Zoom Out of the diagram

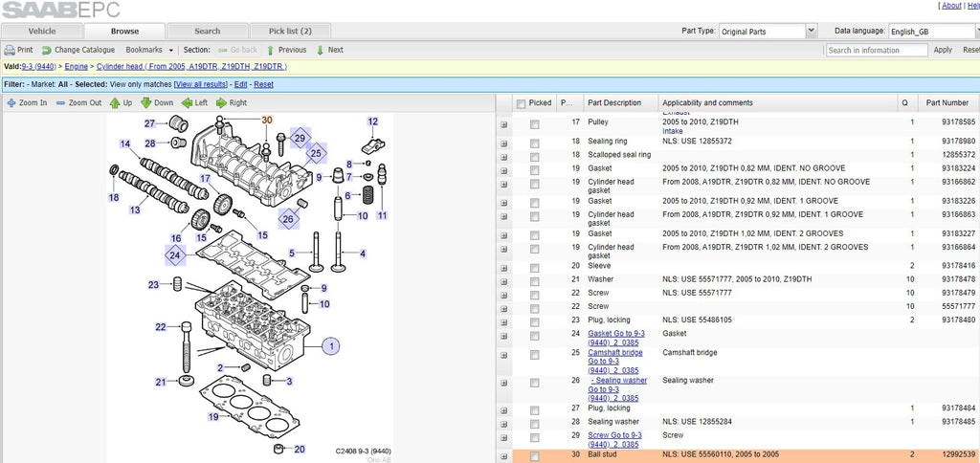pos(78,103)
